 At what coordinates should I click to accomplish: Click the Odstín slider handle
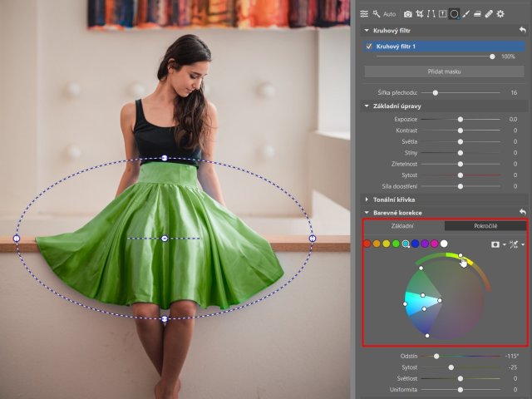[x=436, y=357]
